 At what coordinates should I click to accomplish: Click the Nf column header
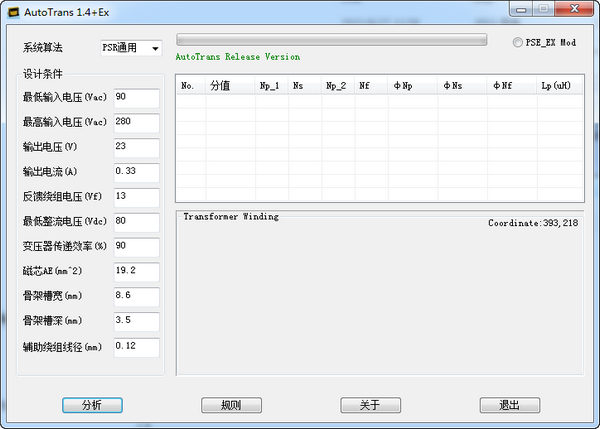click(x=372, y=85)
